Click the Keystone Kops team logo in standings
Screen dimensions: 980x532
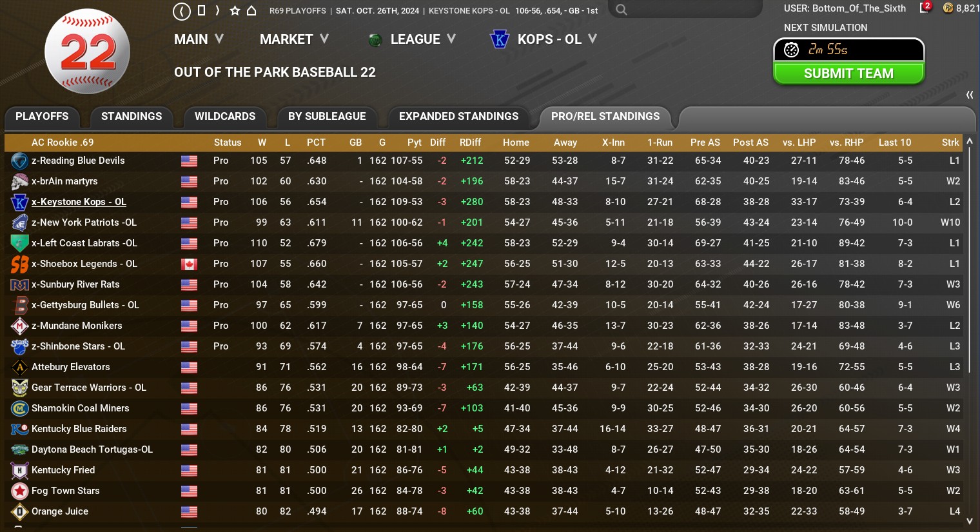(x=19, y=202)
